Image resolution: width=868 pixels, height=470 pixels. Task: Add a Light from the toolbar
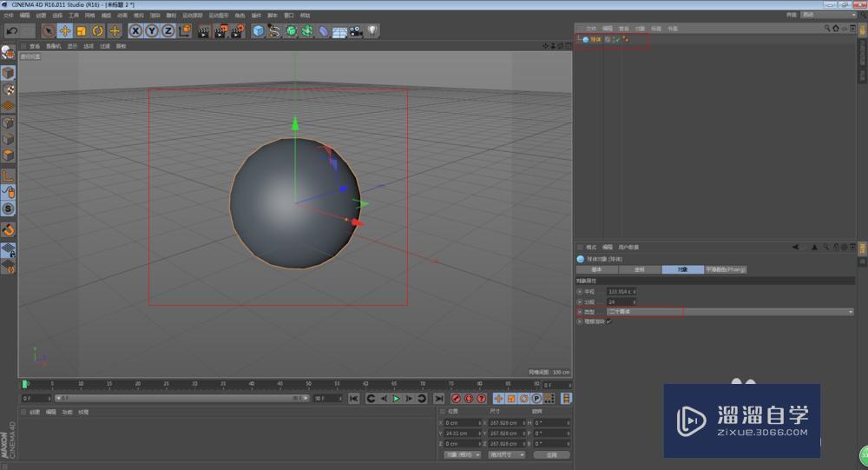pos(372,31)
